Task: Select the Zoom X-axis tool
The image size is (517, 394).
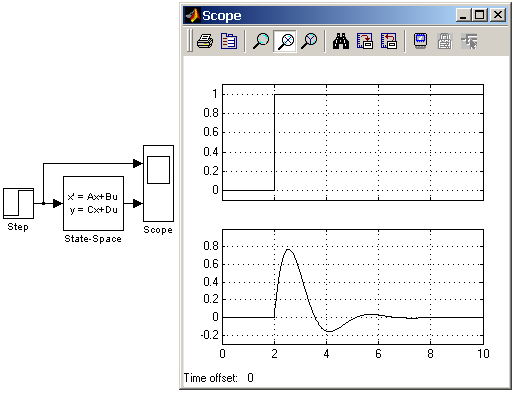Action: pyautogui.click(x=285, y=41)
